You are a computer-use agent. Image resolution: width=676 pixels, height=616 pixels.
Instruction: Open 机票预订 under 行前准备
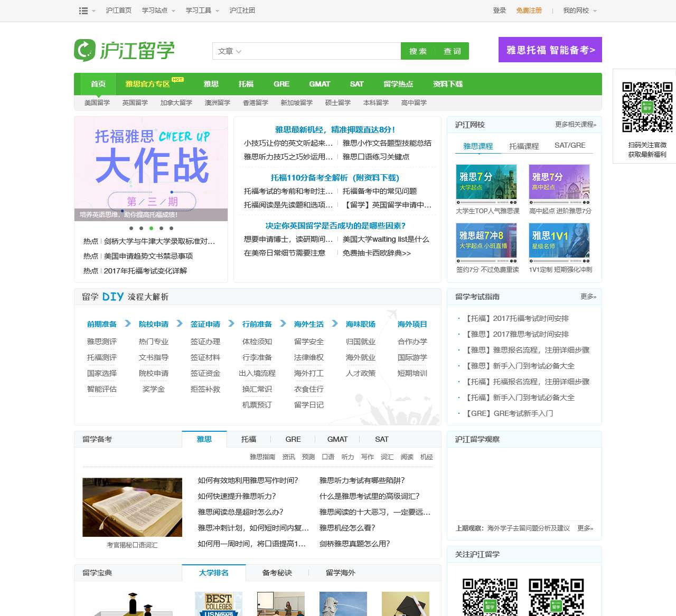pos(257,405)
